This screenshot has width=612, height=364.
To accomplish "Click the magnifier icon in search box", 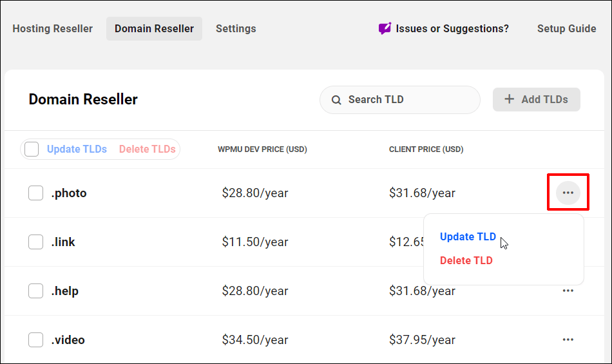I will click(x=336, y=100).
